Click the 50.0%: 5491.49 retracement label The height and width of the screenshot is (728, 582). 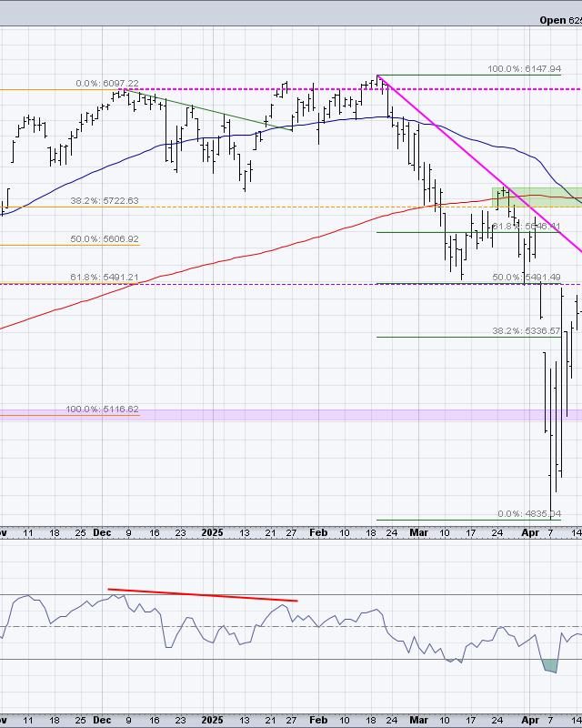[x=524, y=277]
